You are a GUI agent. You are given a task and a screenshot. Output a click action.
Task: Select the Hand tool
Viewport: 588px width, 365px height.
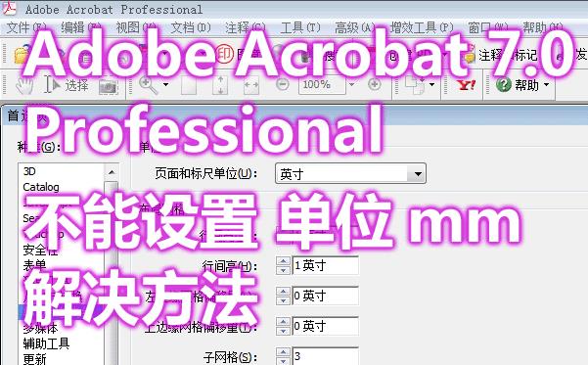[24, 85]
